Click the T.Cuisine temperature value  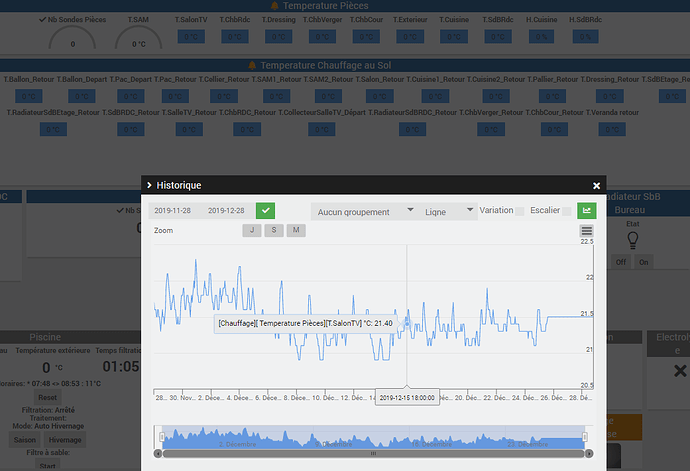(454, 37)
